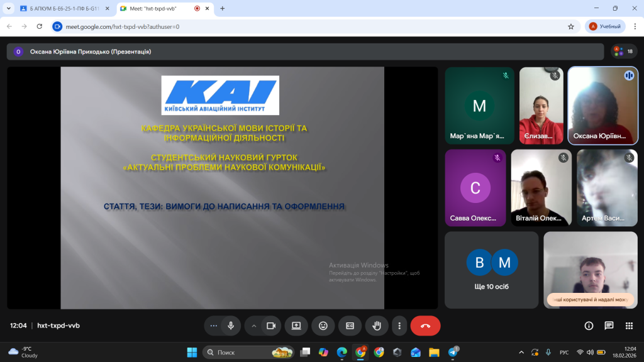The height and width of the screenshot is (362, 644).
Task: Open the activities grid icon
Action: [x=629, y=326]
